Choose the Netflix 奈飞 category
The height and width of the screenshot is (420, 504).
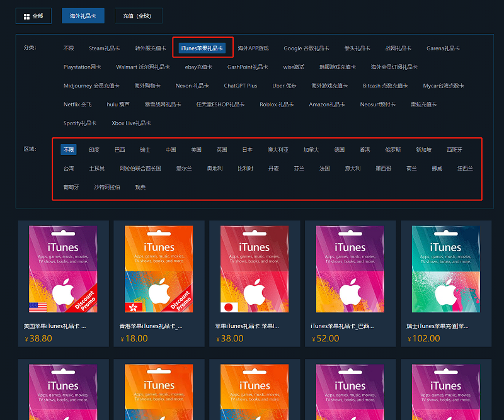(77, 104)
